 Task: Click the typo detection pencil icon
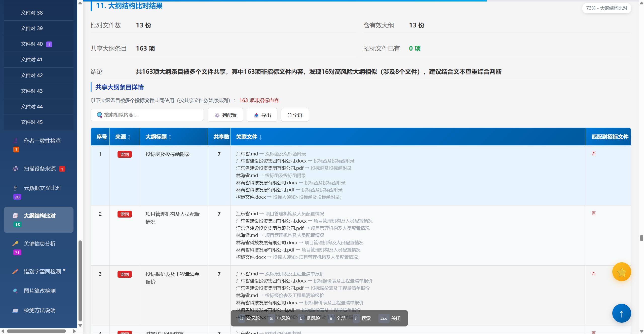16,271
